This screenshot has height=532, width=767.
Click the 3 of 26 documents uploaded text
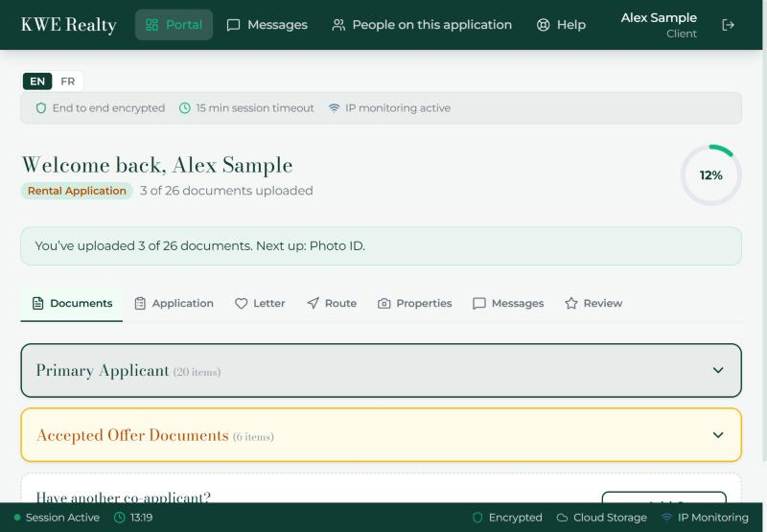pyautogui.click(x=226, y=191)
